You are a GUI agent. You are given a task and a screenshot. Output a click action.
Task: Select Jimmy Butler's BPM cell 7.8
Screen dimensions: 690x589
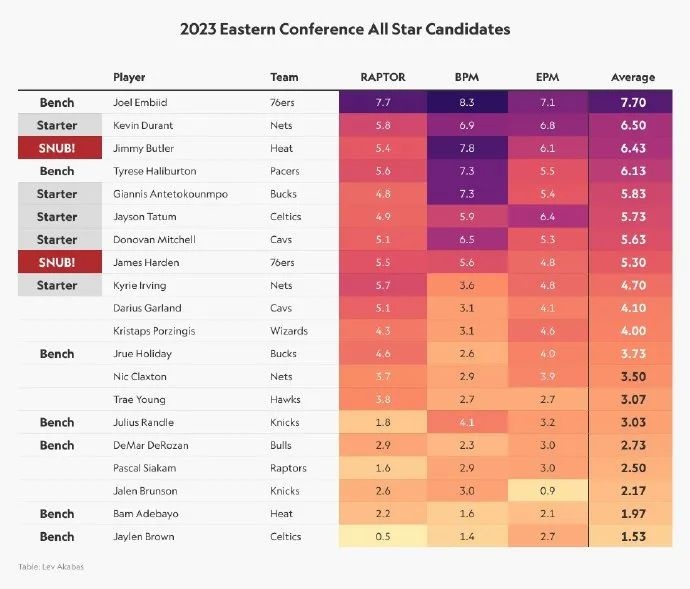467,148
